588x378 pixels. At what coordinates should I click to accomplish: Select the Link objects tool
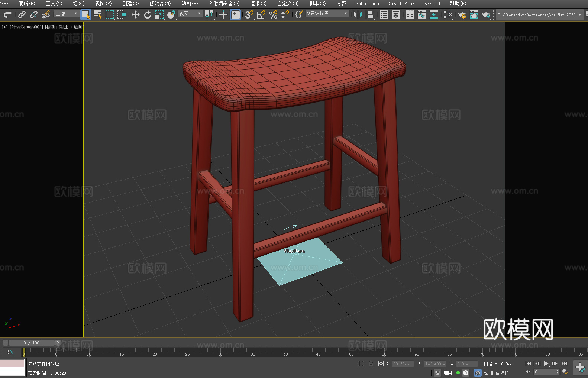tap(22, 14)
